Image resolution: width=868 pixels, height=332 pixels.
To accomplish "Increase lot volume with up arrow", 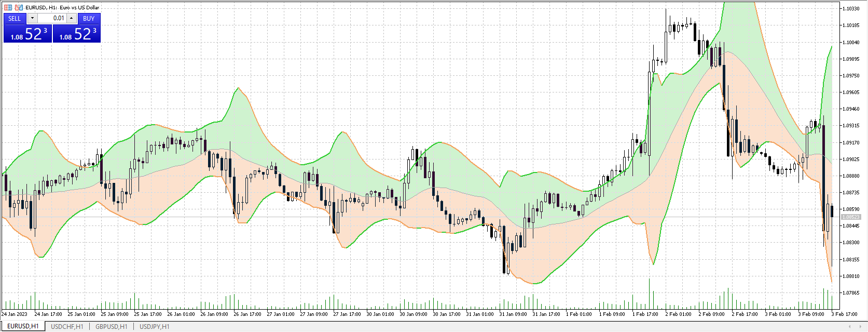I will tap(72, 18).
